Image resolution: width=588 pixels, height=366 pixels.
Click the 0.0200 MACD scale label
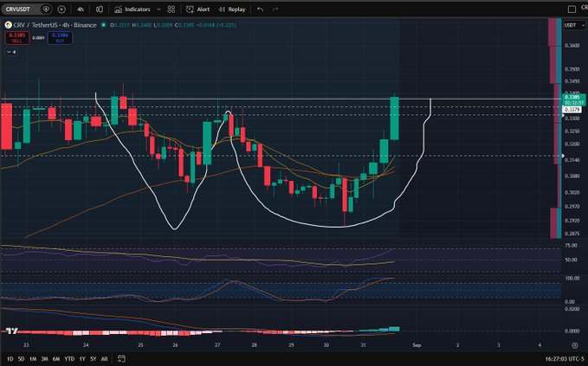[x=572, y=309]
